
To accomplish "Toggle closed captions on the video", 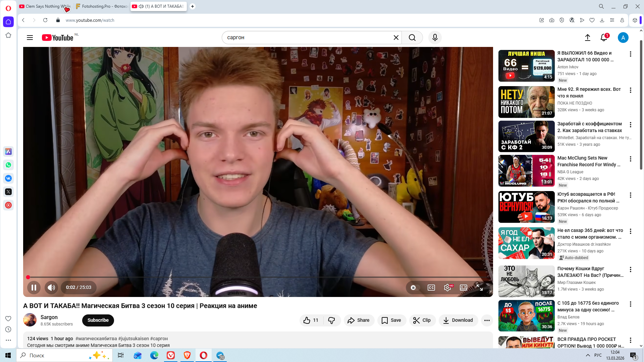I will [431, 288].
